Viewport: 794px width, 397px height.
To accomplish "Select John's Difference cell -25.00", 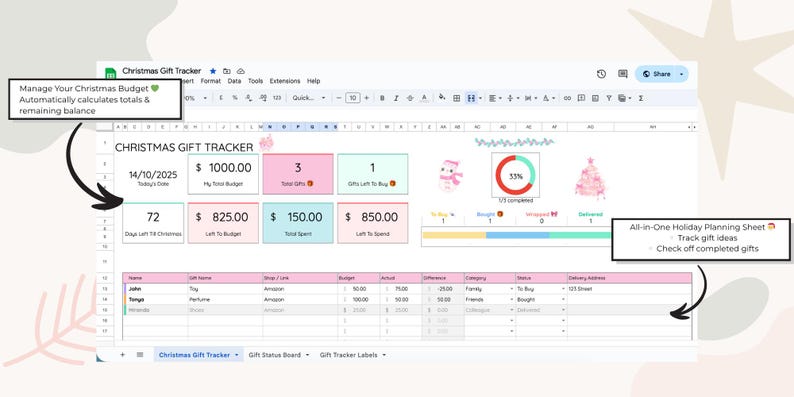I will (x=443, y=289).
